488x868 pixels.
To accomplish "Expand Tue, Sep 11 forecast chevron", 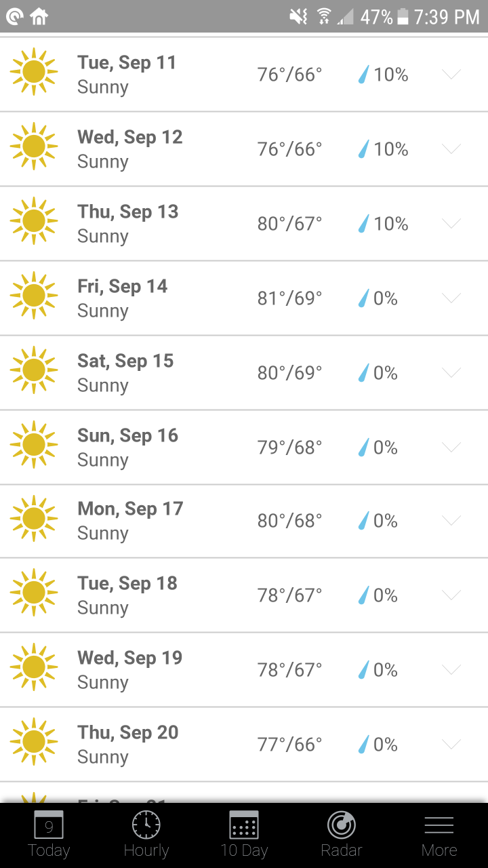I will [x=451, y=74].
